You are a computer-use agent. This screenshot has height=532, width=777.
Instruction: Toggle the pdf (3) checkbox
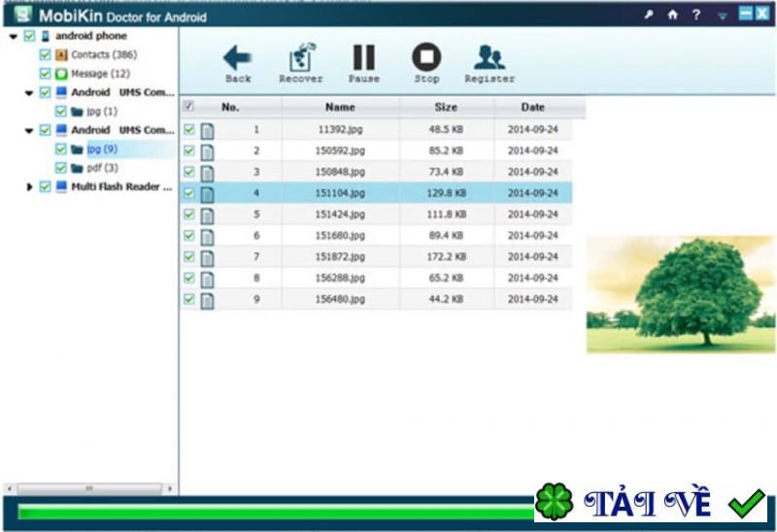[x=60, y=168]
